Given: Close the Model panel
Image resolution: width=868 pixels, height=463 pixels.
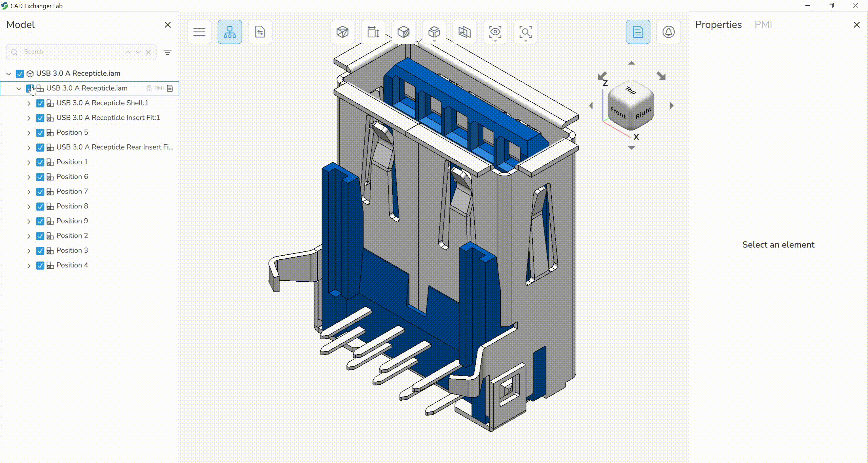Looking at the screenshot, I should tap(167, 25).
